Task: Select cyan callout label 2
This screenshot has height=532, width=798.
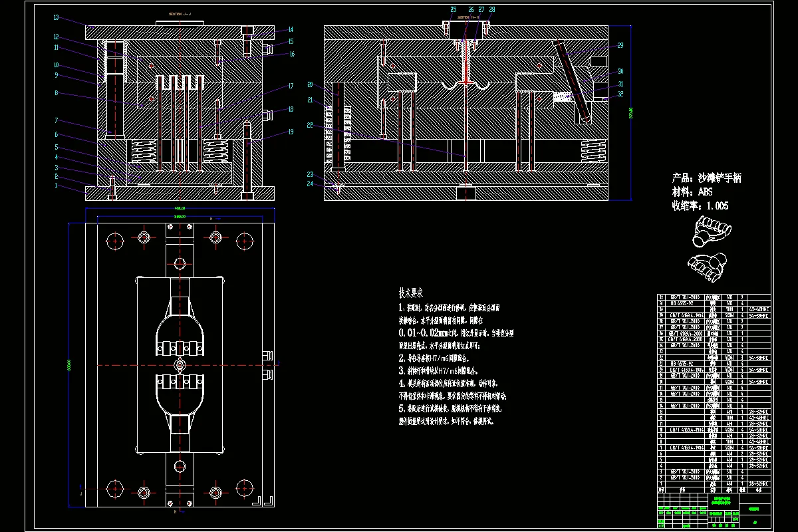Action: 57,177
